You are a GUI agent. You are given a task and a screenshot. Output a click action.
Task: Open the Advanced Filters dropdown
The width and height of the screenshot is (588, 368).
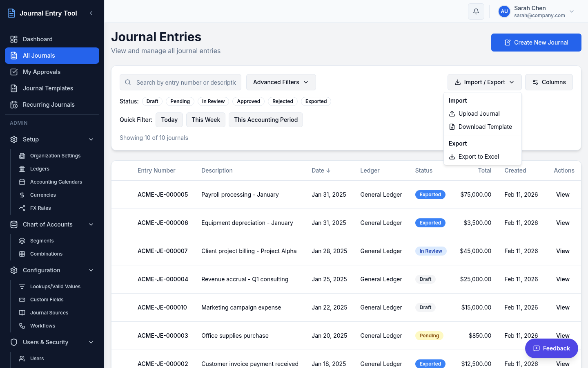[x=281, y=82]
